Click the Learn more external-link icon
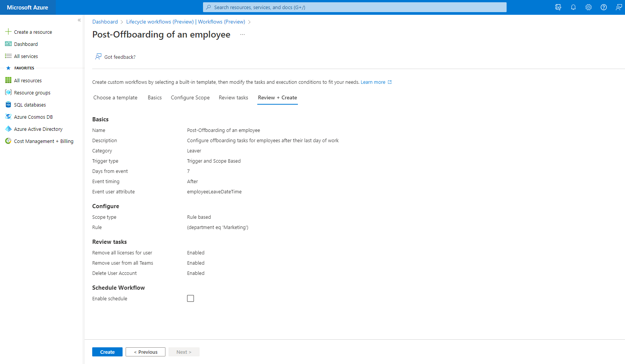This screenshot has width=625, height=364. pos(390,82)
